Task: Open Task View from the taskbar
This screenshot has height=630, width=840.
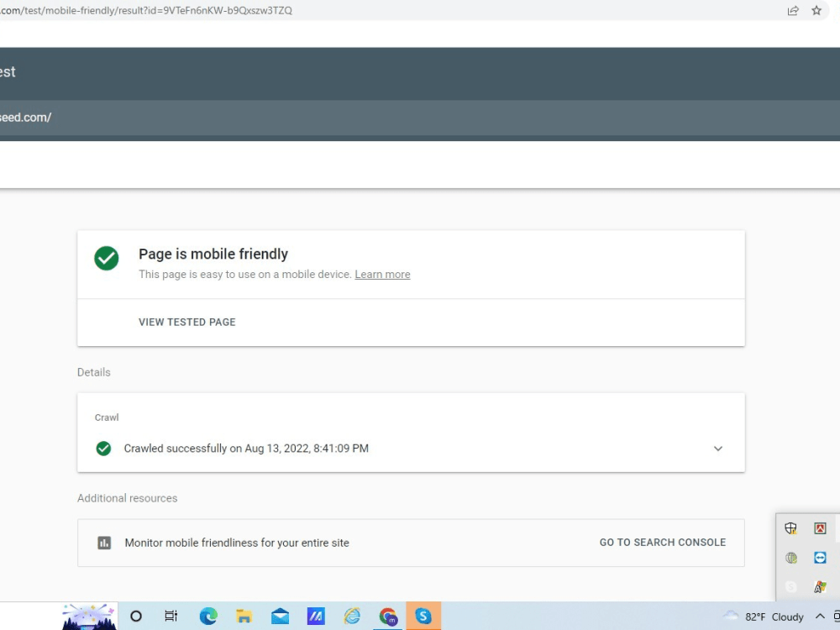Action: (171, 616)
